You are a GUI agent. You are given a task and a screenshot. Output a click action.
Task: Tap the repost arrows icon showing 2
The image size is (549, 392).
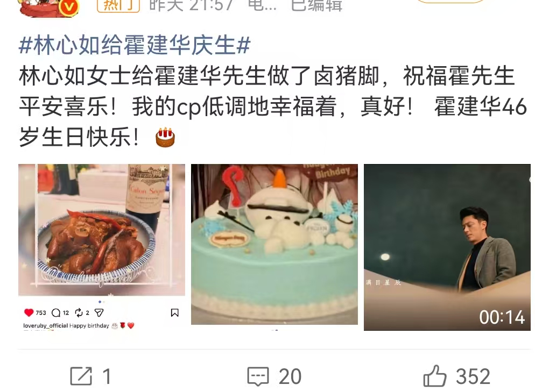point(79,312)
